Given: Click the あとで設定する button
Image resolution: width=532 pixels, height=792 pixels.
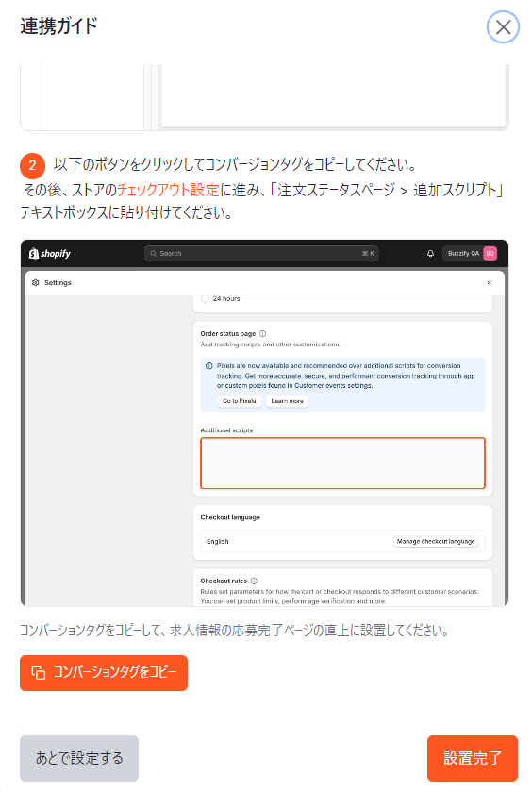Looking at the screenshot, I should click(x=79, y=758).
